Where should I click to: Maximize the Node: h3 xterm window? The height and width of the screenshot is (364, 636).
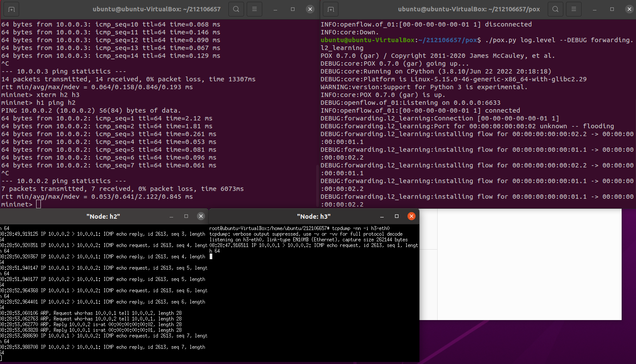click(x=397, y=216)
